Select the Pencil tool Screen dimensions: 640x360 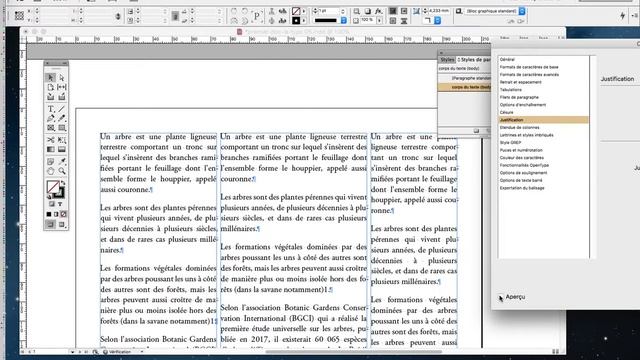(62, 118)
